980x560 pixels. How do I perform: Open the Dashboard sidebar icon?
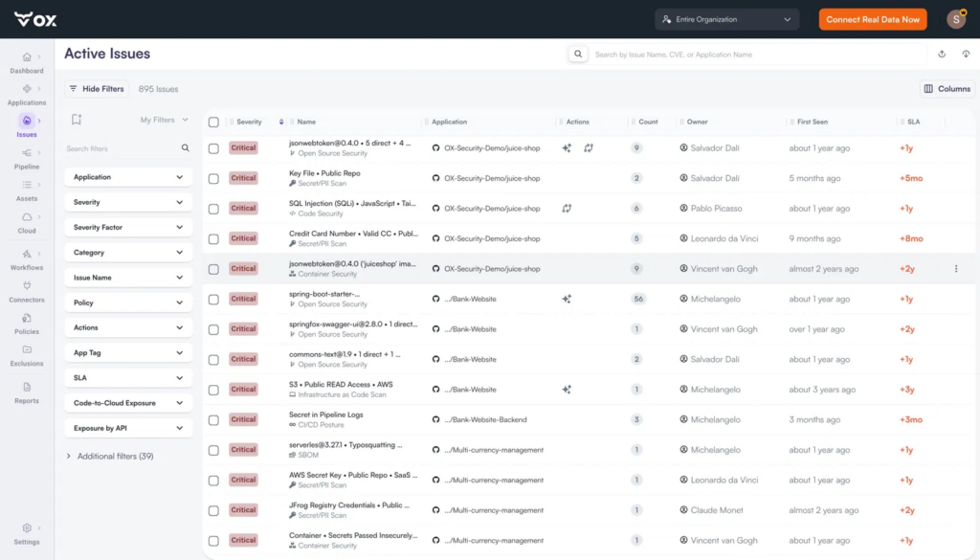pyautogui.click(x=27, y=56)
